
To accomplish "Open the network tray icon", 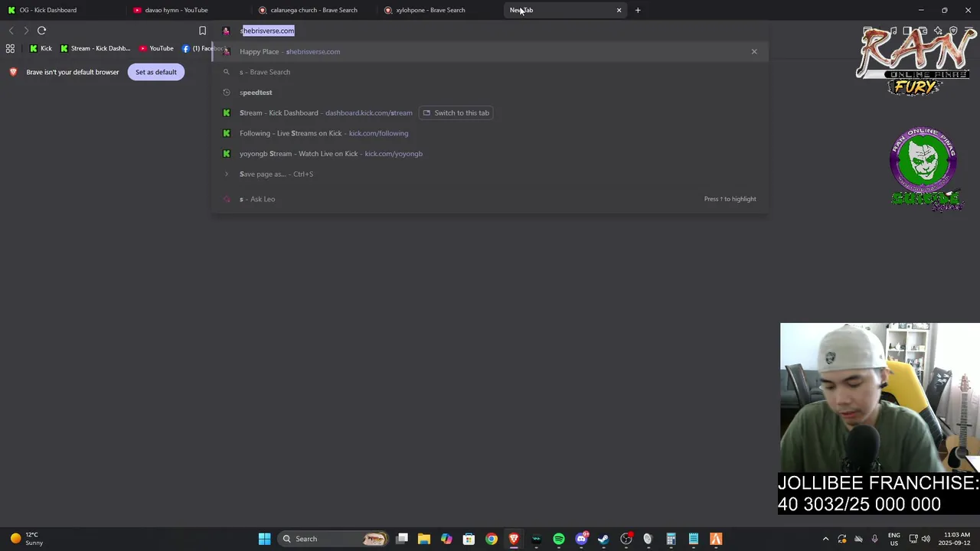I will coord(913,539).
